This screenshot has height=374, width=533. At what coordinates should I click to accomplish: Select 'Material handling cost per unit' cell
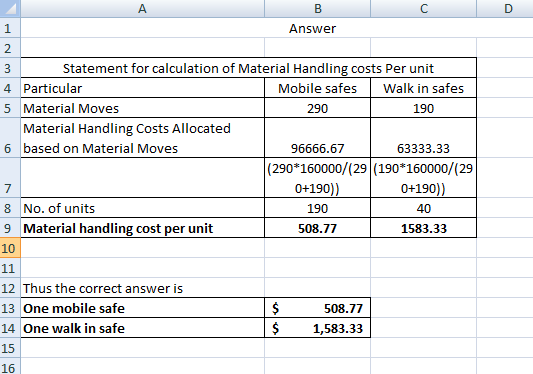(142, 228)
